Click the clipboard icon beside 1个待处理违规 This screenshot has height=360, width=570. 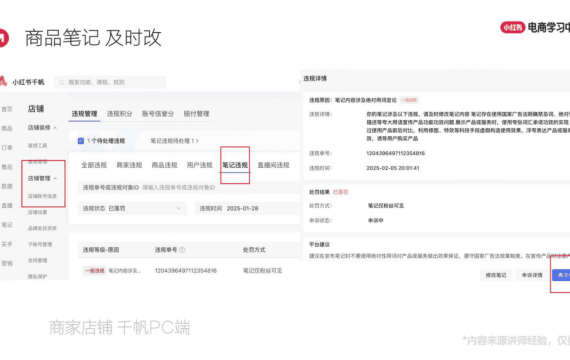81,141
